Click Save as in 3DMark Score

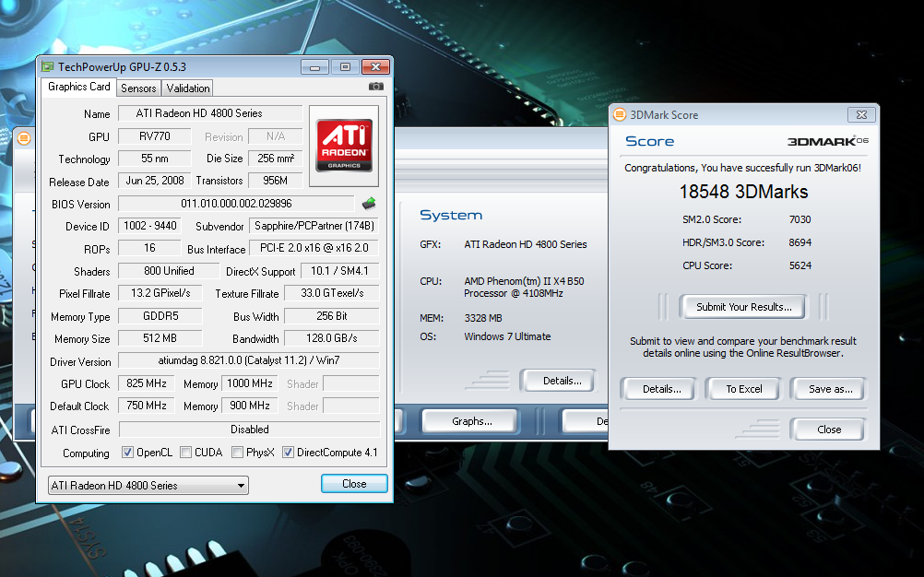click(830, 389)
